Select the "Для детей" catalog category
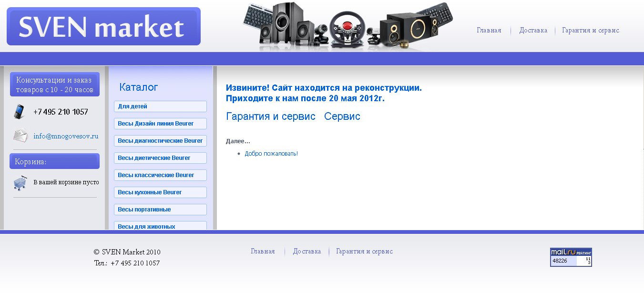Viewport: 644px width, 295px height. click(x=160, y=106)
